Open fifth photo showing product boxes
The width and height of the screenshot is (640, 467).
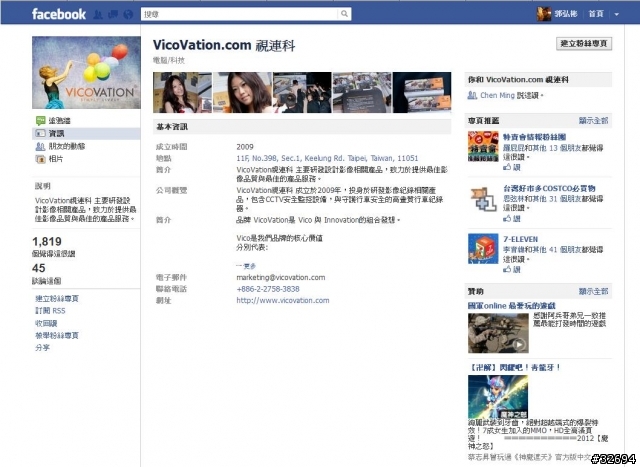pyautogui.click(x=422, y=92)
